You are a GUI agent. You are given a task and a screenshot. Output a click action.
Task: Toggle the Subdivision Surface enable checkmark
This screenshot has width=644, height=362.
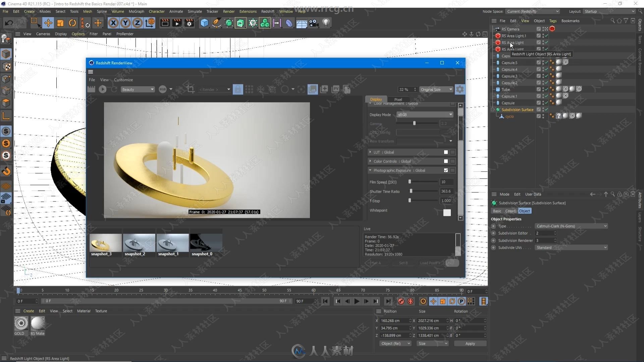546,110
